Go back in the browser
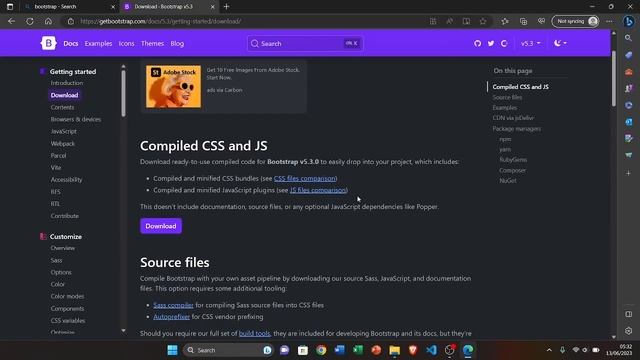This screenshot has height=360, width=640. [11, 21]
